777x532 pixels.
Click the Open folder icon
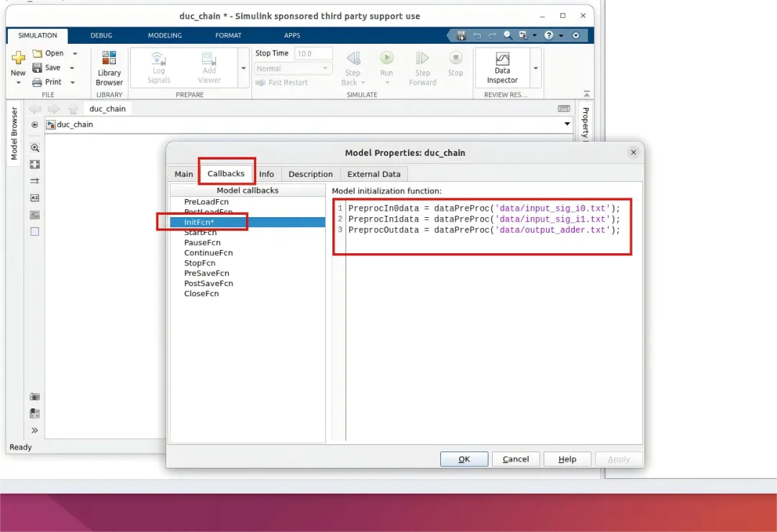point(37,53)
